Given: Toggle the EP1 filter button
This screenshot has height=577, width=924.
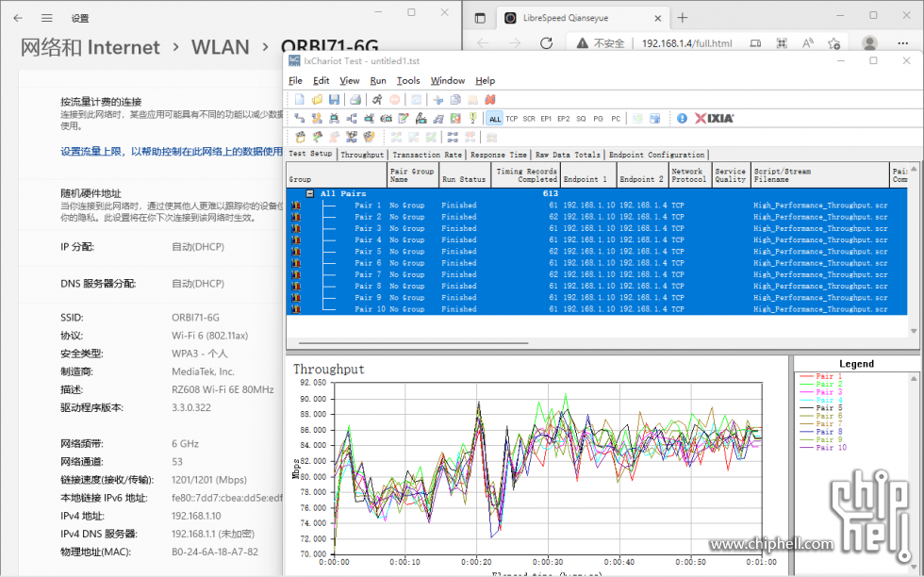Looking at the screenshot, I should (x=546, y=119).
